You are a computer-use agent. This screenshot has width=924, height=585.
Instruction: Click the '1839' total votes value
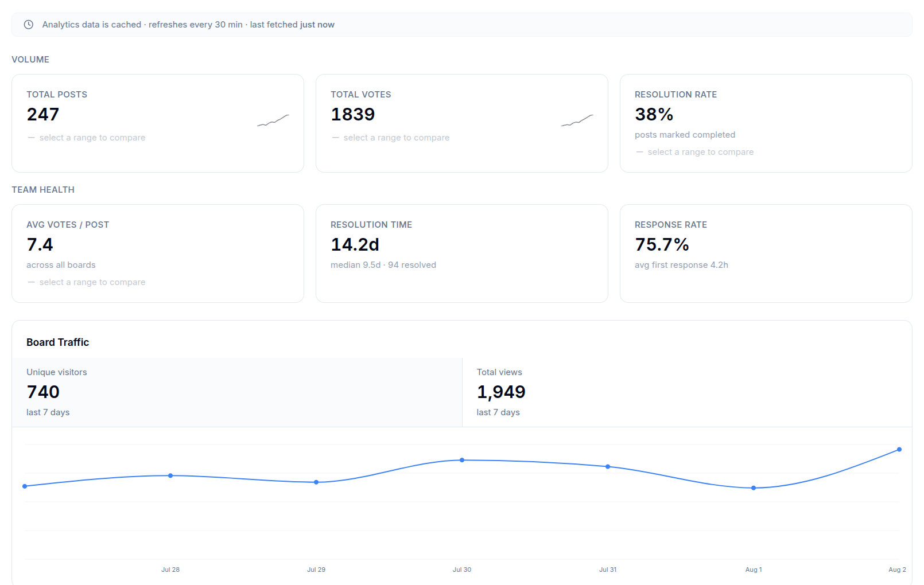[353, 115]
